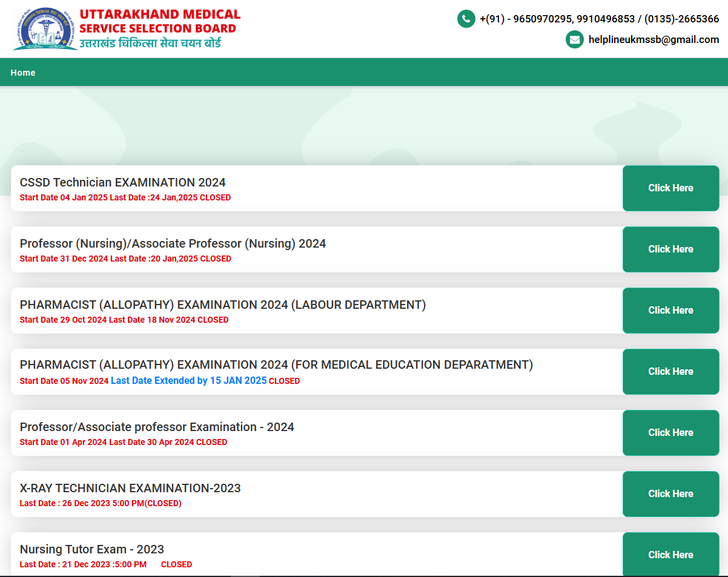This screenshot has height=577, width=728.
Task: Click the green envelope email icon
Action: (x=574, y=39)
